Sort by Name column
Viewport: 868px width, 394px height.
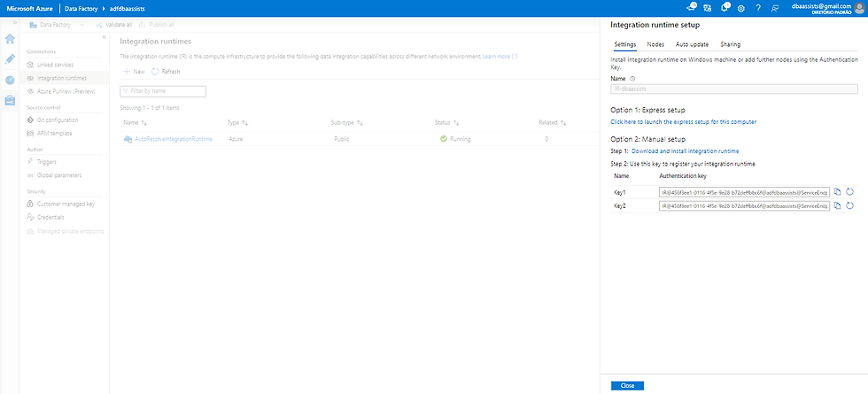135,122
